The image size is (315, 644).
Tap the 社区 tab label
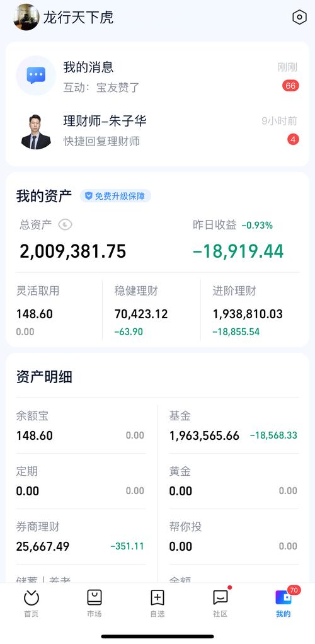[220, 614]
